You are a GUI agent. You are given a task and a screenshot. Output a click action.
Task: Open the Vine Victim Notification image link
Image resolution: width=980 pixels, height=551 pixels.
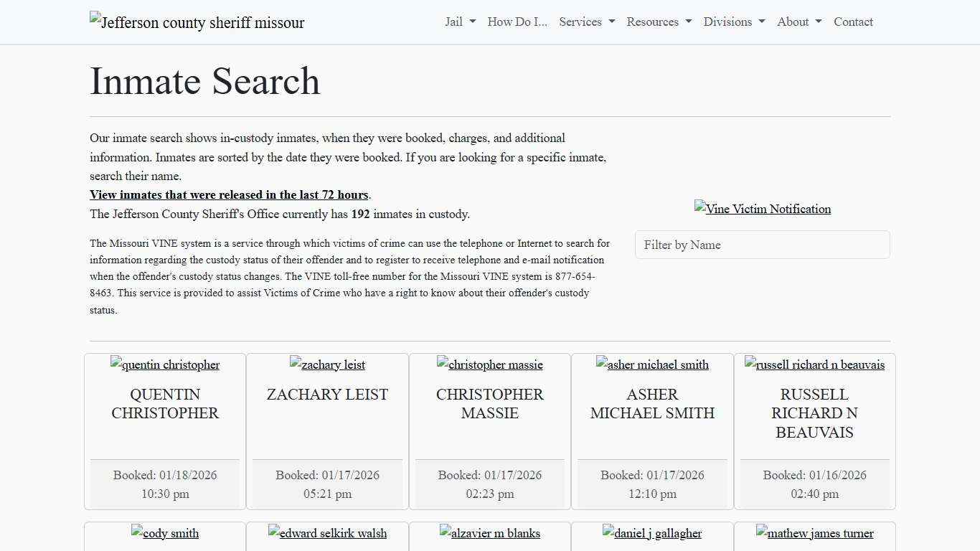point(762,209)
